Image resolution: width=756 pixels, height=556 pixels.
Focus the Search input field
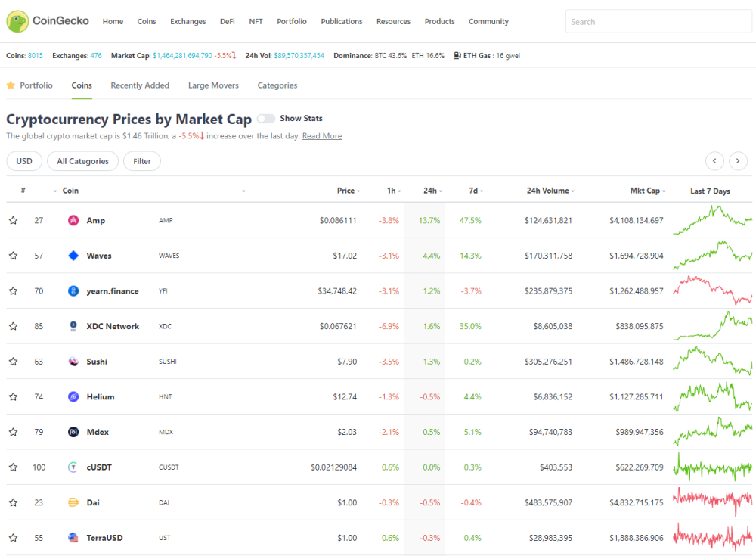coord(658,22)
